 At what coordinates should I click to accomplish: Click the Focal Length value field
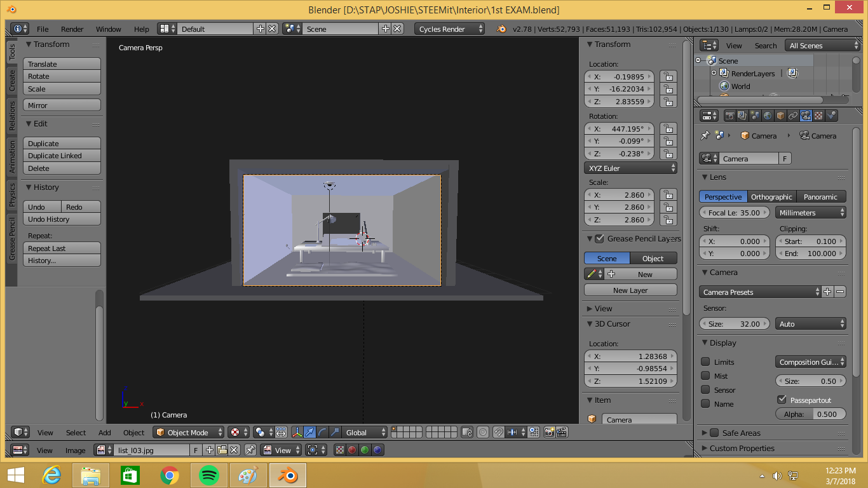[735, 212]
